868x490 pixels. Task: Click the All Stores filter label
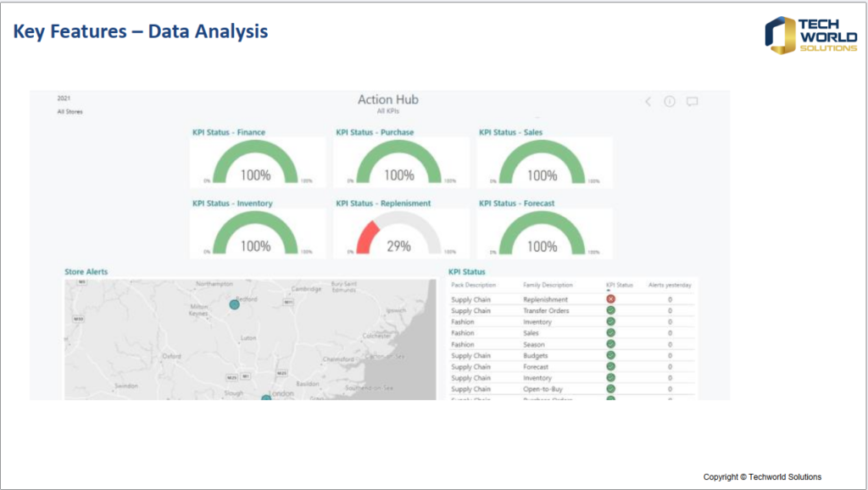pyautogui.click(x=70, y=112)
